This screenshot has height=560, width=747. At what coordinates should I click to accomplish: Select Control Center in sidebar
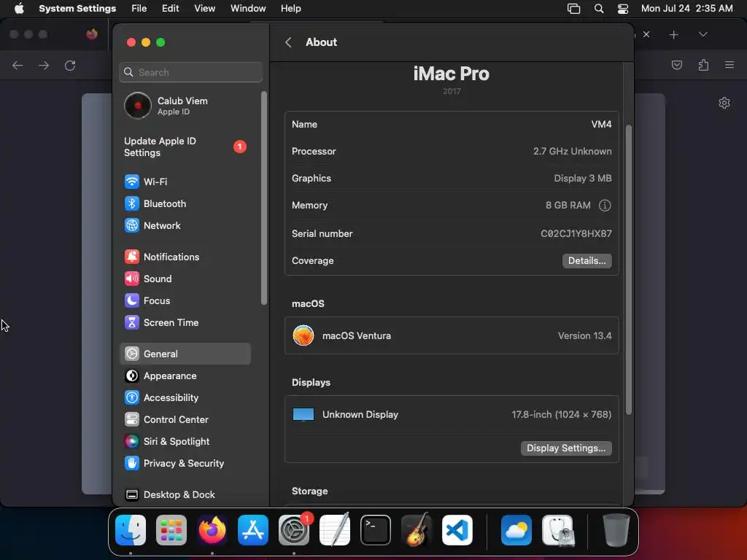pos(185,419)
